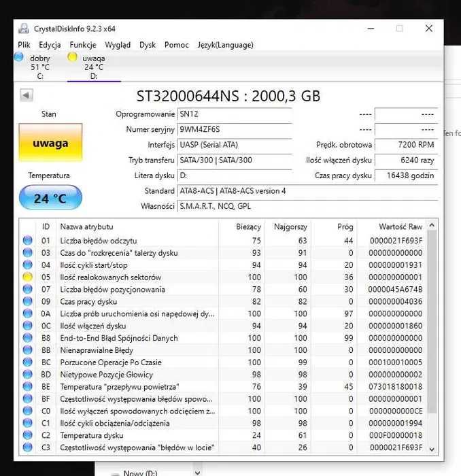This screenshot has height=476, width=461.
Task: Click the blue status icon for attribute 03
Action: (28, 252)
